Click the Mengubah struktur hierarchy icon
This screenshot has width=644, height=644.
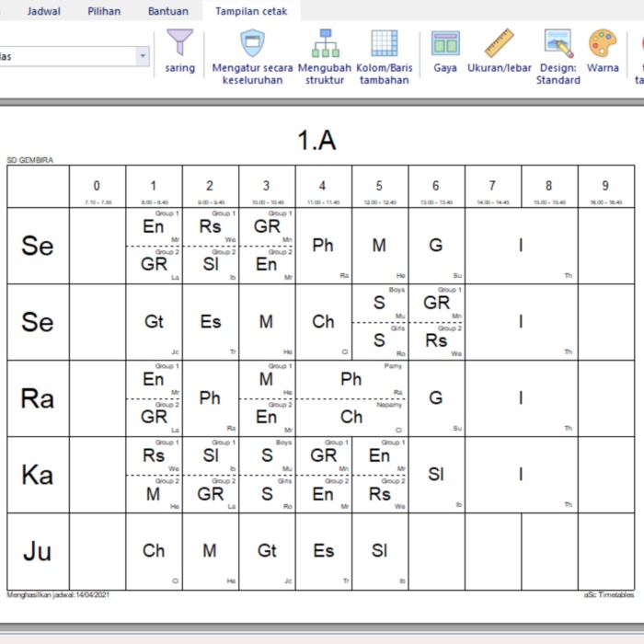(325, 43)
